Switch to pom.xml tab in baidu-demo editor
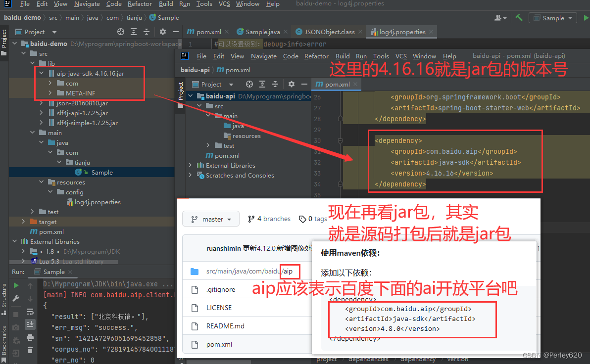Viewport: 590px width, 364px height. point(208,32)
